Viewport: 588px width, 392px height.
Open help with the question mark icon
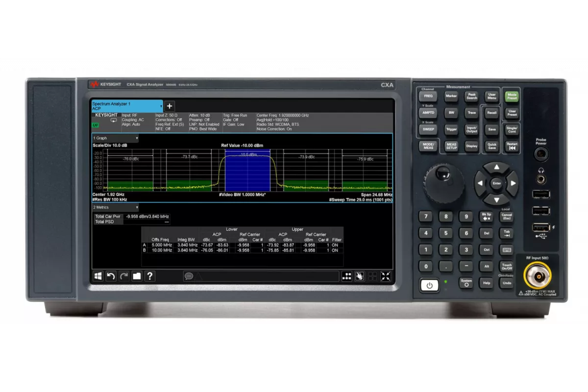[x=149, y=276]
